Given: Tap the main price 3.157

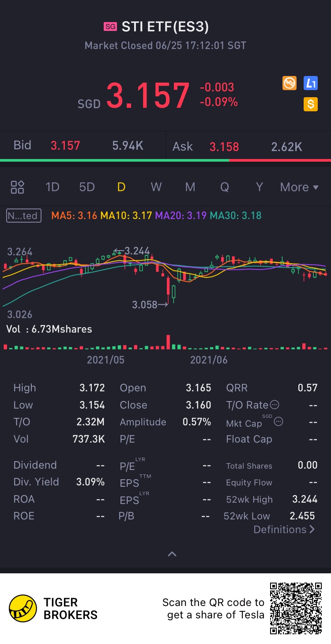Looking at the screenshot, I should click(x=148, y=95).
